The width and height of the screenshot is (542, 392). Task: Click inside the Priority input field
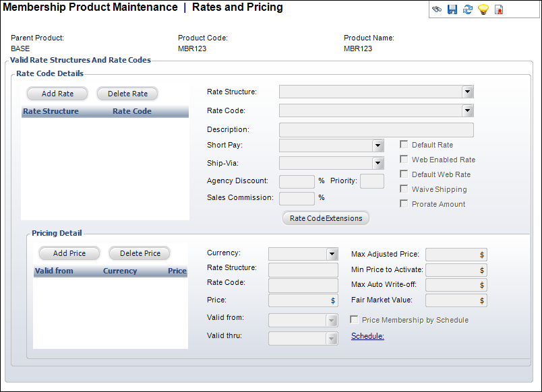pos(372,181)
